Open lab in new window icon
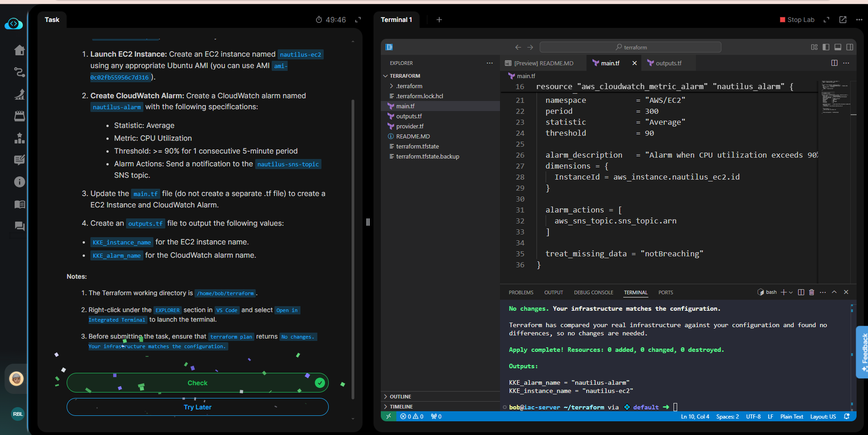Image resolution: width=868 pixels, height=435 pixels. (x=843, y=20)
